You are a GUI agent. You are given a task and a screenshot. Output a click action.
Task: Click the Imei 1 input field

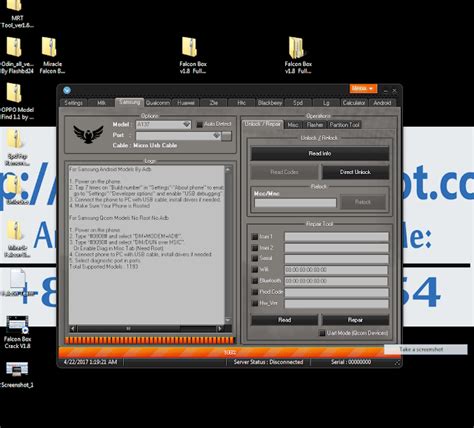coord(336,237)
